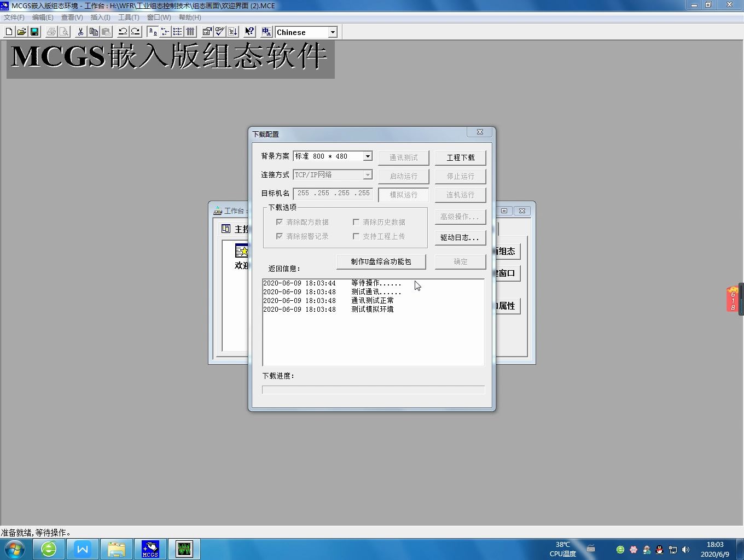Click the 通讯测试正常 log line
The image size is (744, 560).
(328, 301)
